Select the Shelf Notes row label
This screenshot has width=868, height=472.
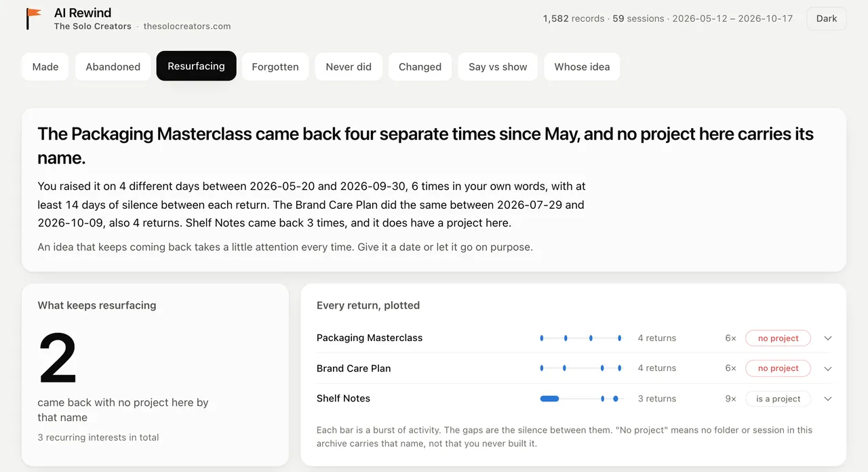point(344,399)
